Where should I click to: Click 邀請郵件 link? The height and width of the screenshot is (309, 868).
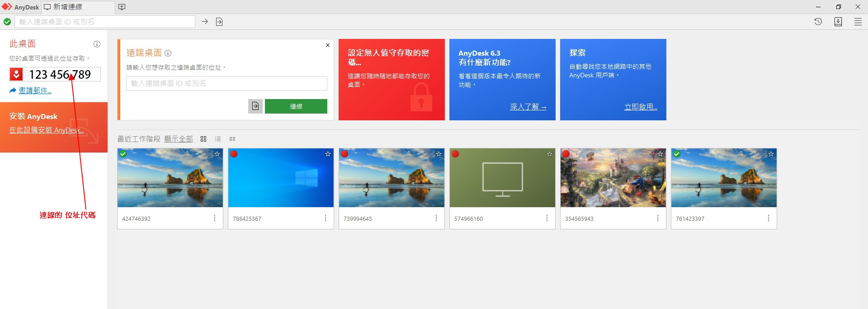tap(35, 90)
